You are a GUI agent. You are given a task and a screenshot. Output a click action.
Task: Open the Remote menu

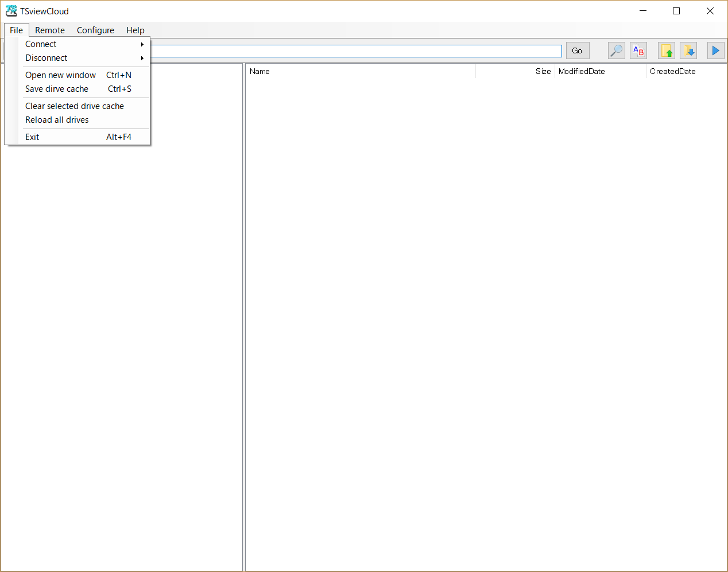(x=50, y=30)
